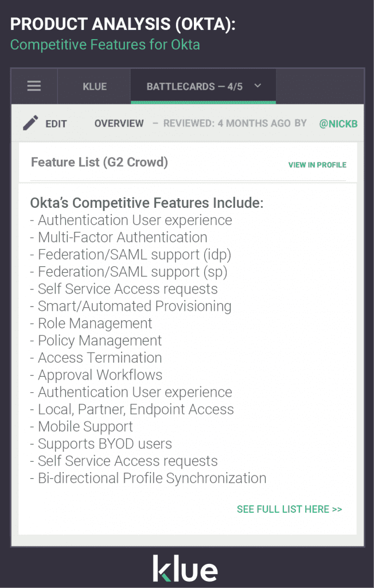Viewport: 374px width, 588px height.
Task: Follow the SEE FULL LIST HERE link
Action: point(289,509)
